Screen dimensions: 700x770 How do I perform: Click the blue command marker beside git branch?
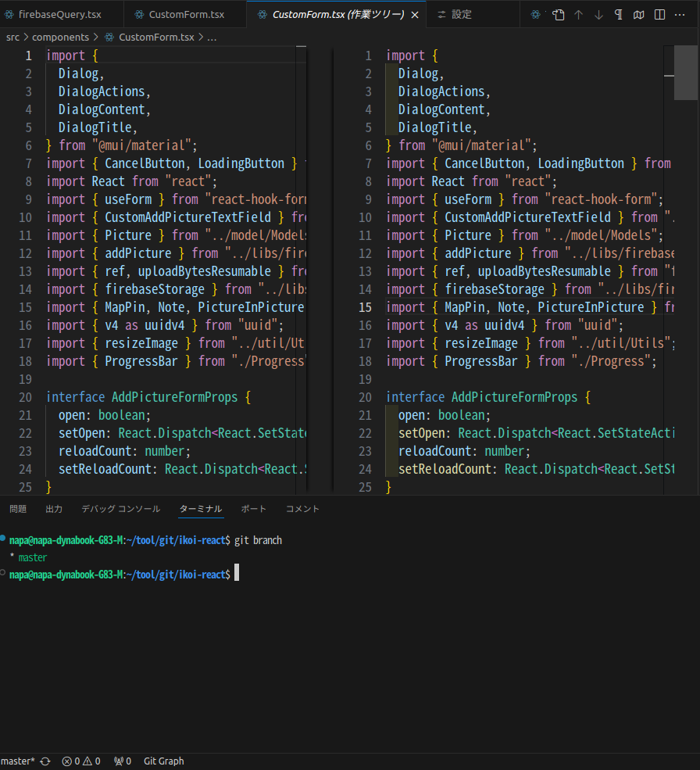3,539
